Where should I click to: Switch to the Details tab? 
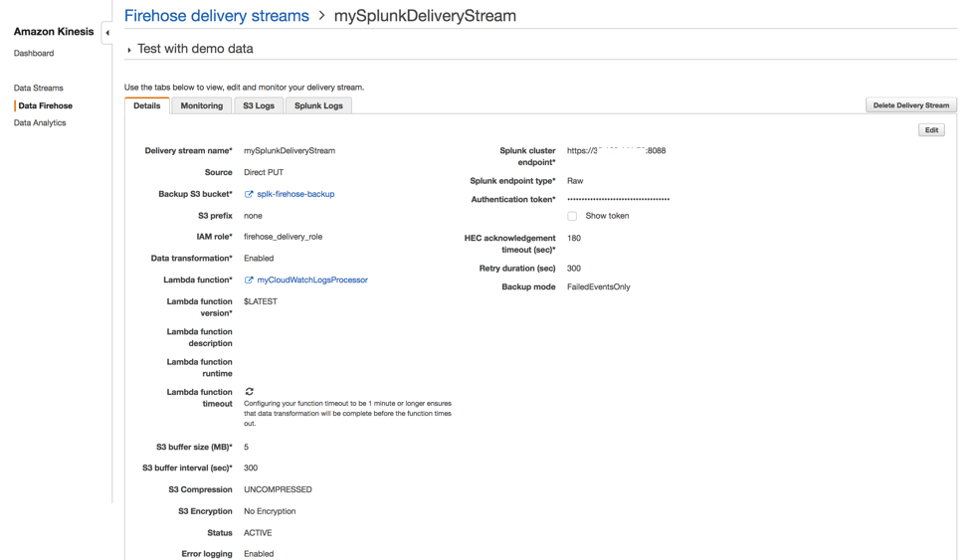(x=146, y=105)
